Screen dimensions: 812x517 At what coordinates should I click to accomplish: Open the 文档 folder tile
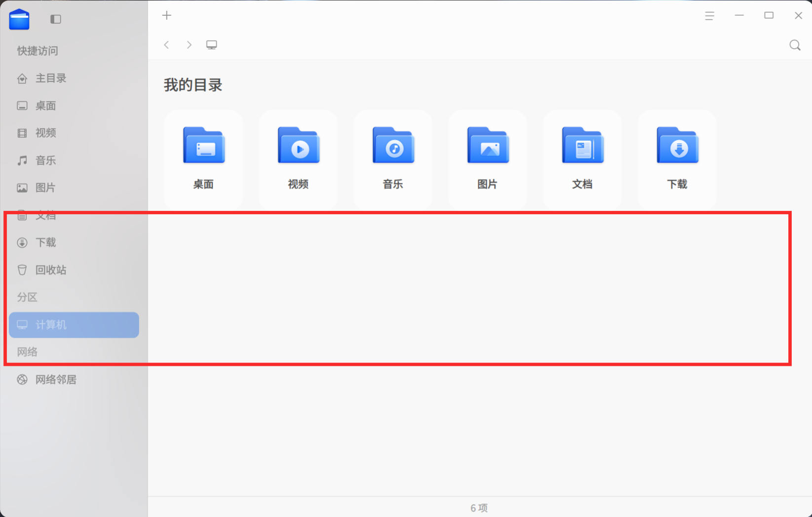[x=582, y=159]
